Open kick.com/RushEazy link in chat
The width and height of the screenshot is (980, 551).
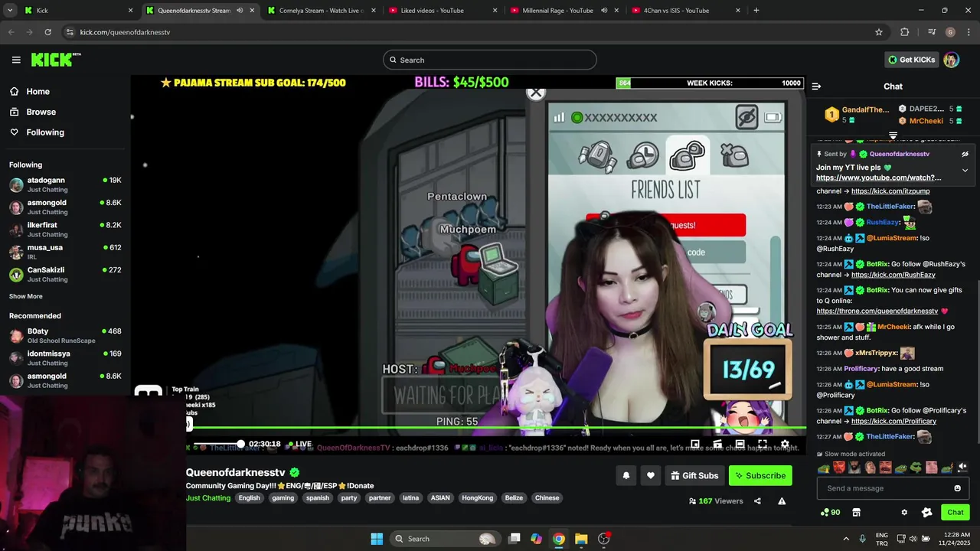click(893, 275)
